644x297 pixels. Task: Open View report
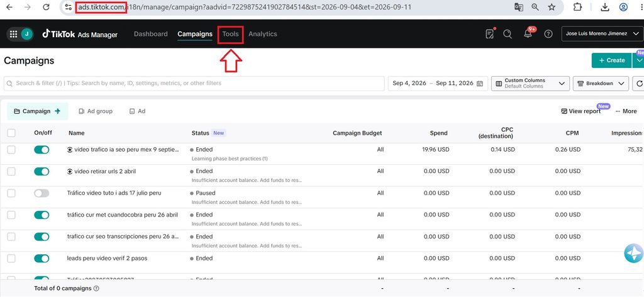tap(580, 111)
